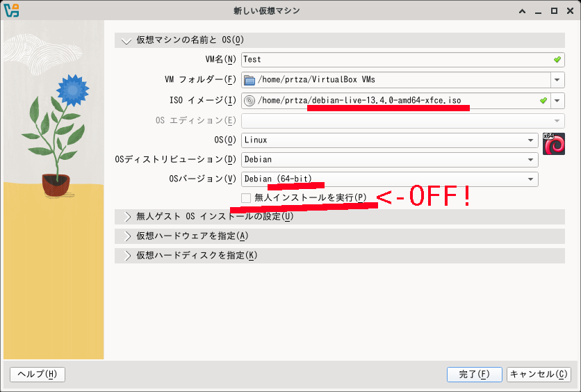Enable the 無人インストールを実行 checkbox
The image size is (581, 392).
(246, 198)
